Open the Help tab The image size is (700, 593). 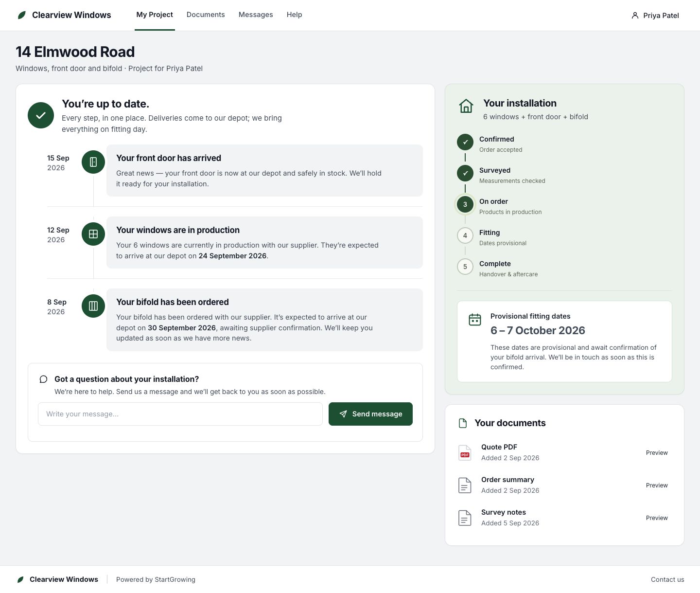click(x=294, y=15)
